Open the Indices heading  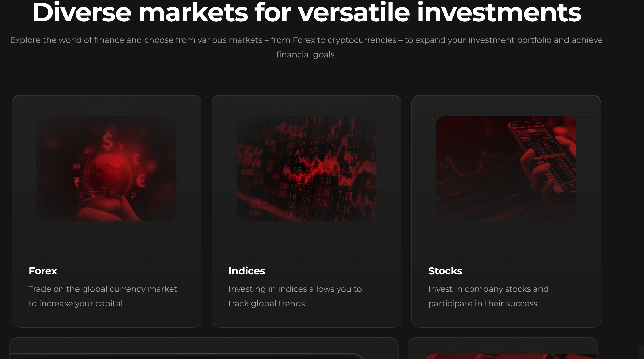pyautogui.click(x=247, y=271)
